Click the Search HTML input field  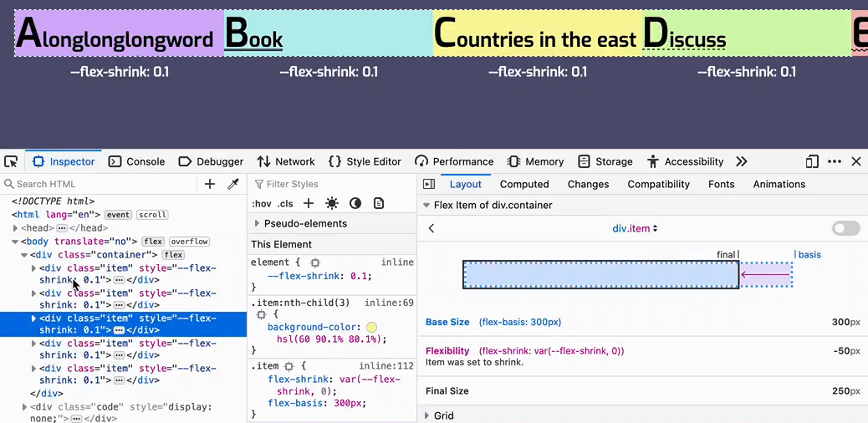(100, 184)
